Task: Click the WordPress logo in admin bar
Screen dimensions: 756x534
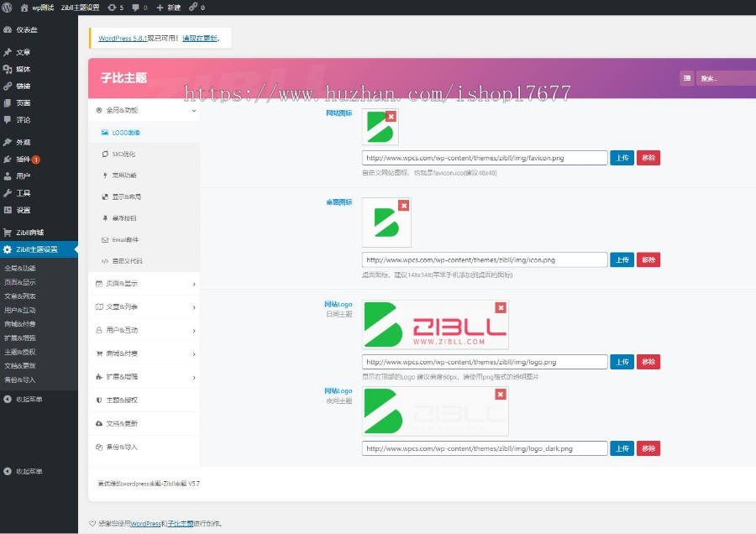Action: click(x=8, y=8)
